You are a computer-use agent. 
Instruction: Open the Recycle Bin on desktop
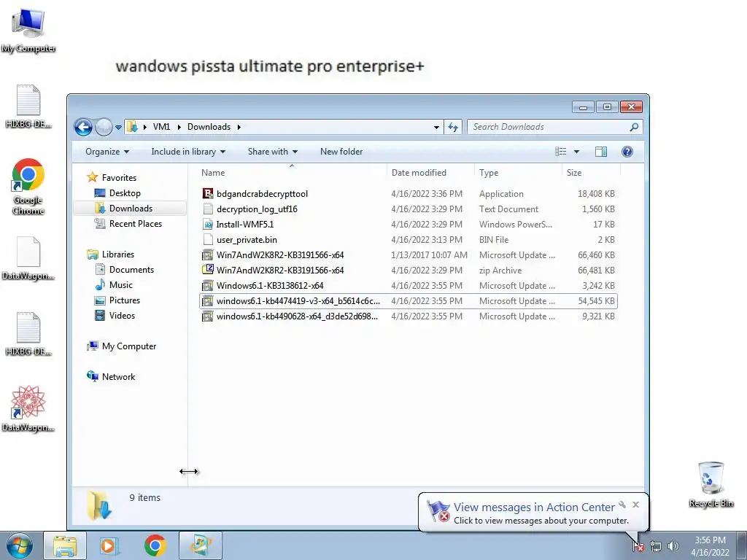pos(711,484)
